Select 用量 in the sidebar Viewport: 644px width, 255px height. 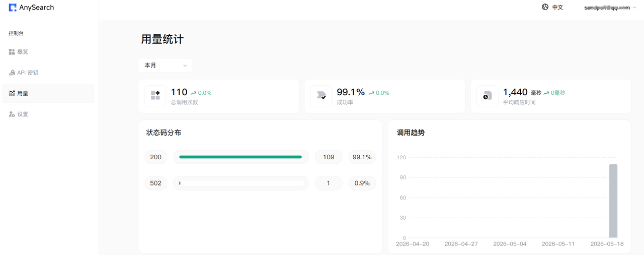pos(48,93)
